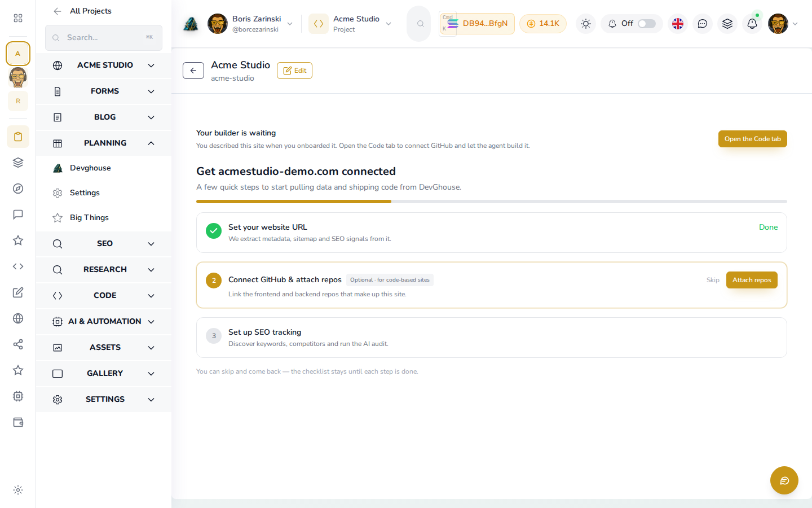This screenshot has width=812, height=508.
Task: Expand the ACME STUDIO sidebar section
Action: click(104, 65)
